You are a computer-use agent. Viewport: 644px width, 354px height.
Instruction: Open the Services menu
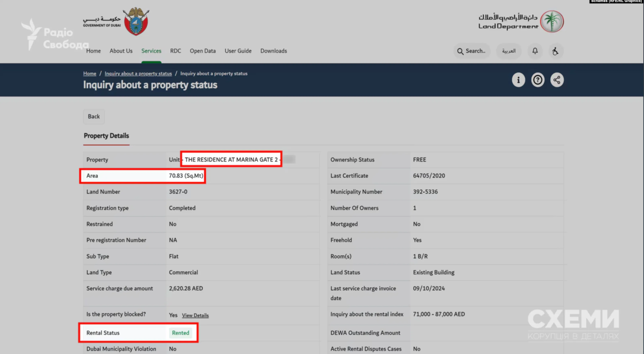151,51
